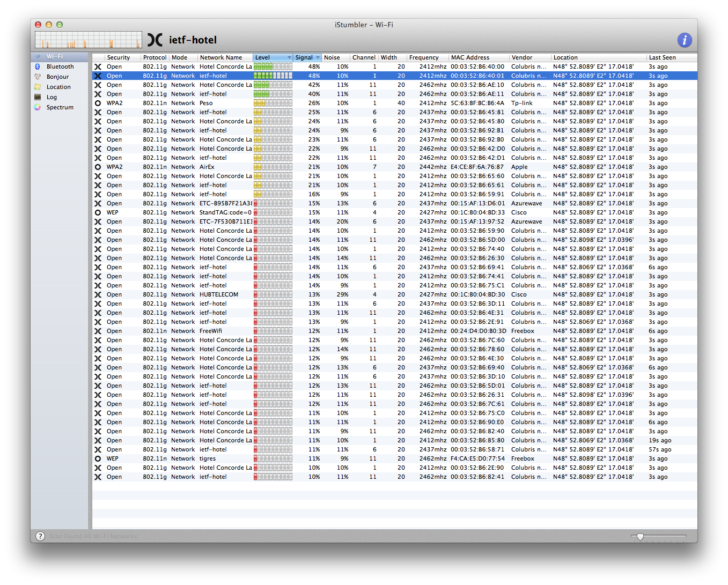Viewport: 728px width, 585px height.
Task: Sort by Width column header
Action: tap(393, 57)
